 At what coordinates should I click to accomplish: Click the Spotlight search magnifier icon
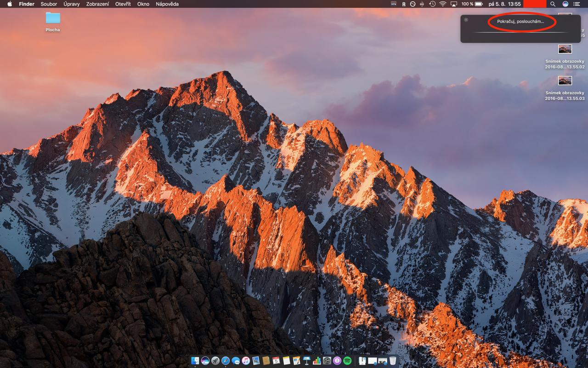click(x=553, y=4)
